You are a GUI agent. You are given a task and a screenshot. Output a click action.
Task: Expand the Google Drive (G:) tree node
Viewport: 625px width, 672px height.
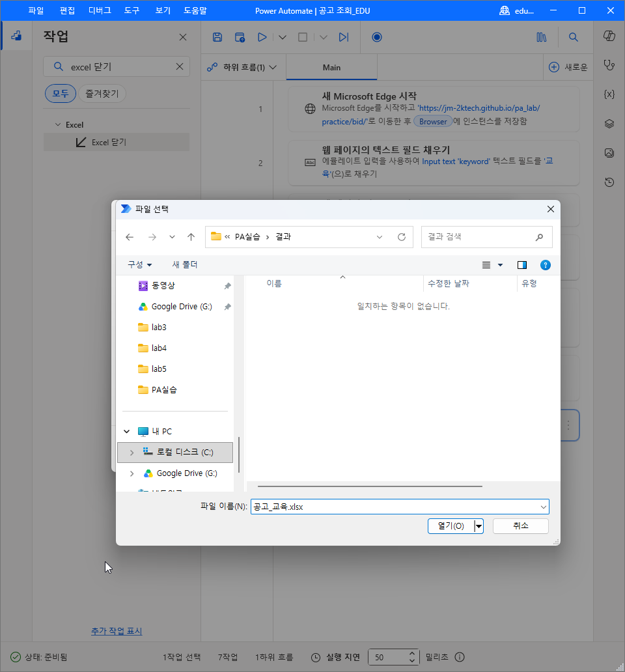[x=132, y=473]
